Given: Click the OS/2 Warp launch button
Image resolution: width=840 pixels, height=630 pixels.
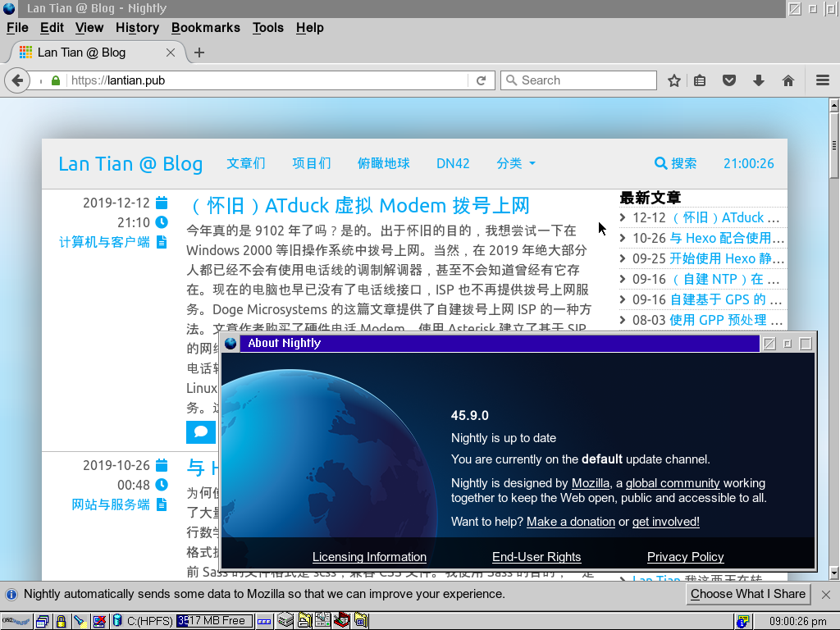Looking at the screenshot, I should [x=16, y=621].
